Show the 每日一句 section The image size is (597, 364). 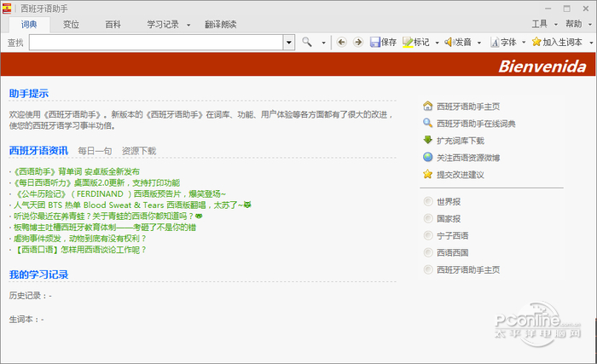click(x=95, y=151)
